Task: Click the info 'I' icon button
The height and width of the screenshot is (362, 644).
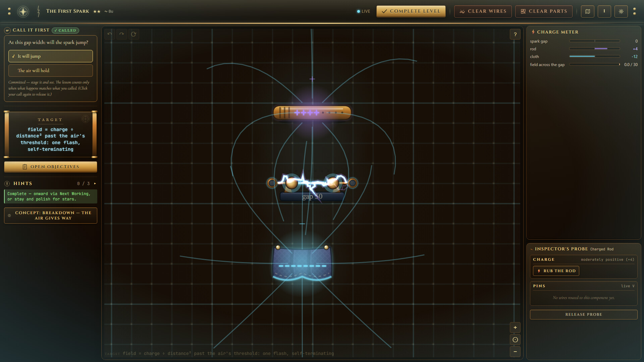Action: click(x=604, y=11)
